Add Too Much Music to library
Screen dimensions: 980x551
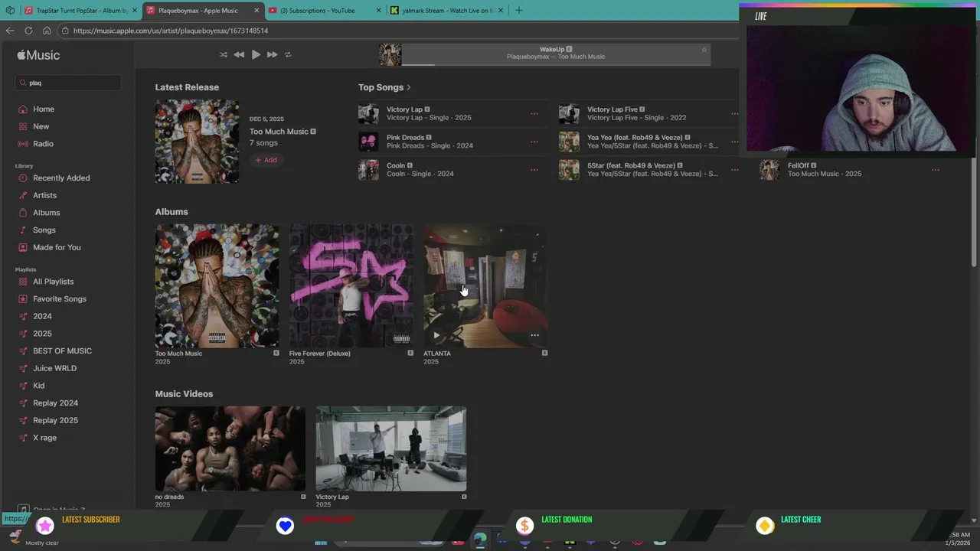click(266, 160)
